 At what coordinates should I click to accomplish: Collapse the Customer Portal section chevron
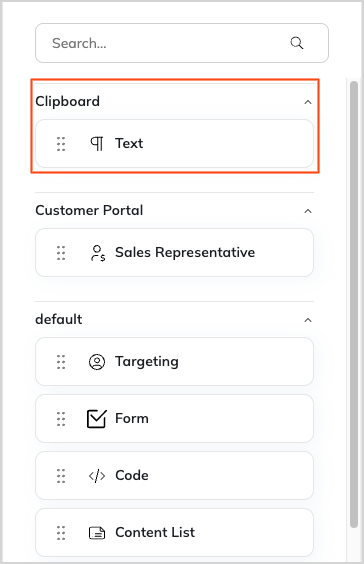tap(308, 211)
